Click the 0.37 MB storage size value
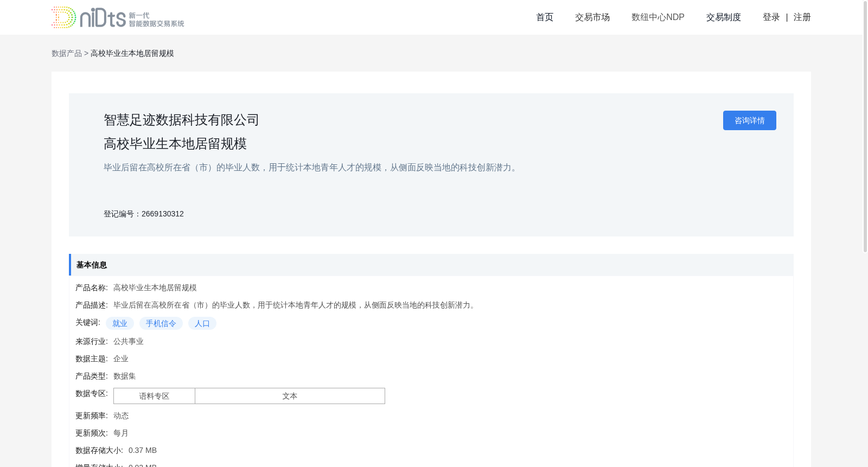This screenshot has width=868, height=467. [x=143, y=450]
